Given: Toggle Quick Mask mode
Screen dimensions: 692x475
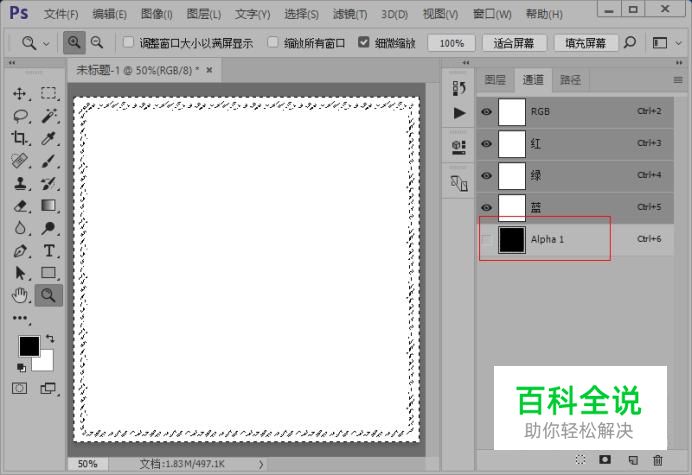Looking at the screenshot, I should [x=19, y=388].
